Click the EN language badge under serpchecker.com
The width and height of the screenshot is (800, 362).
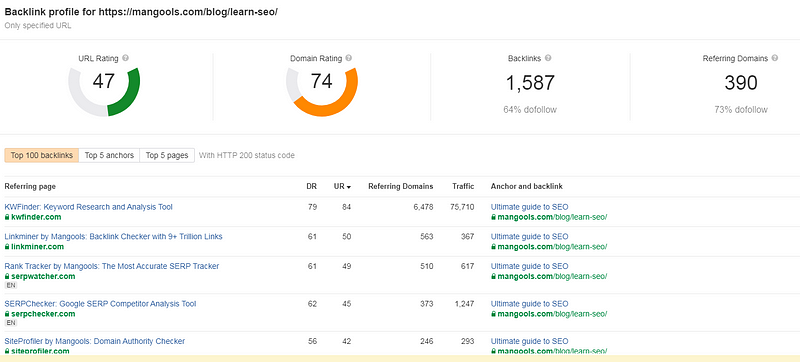[x=11, y=323]
